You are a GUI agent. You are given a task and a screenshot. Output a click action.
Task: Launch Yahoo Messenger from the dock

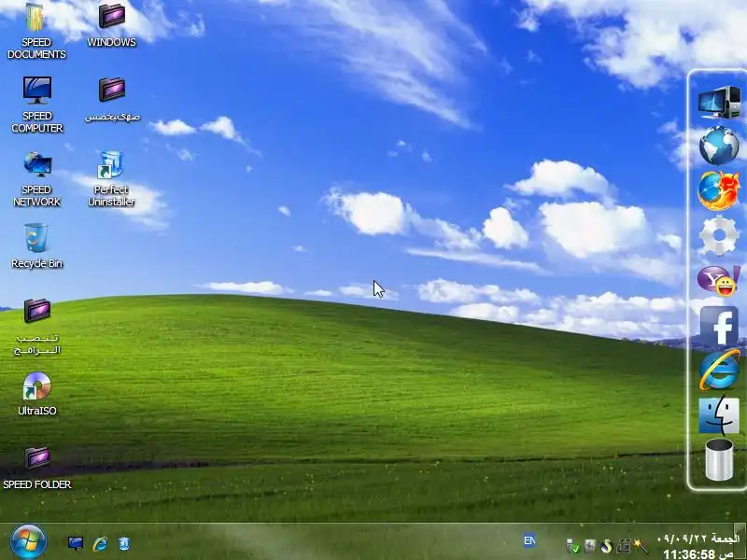tap(719, 280)
